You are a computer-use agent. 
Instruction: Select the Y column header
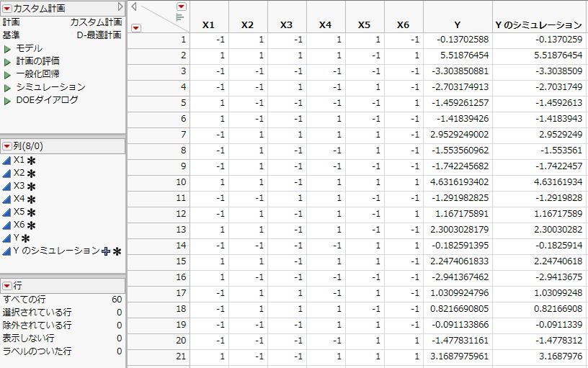pyautogui.click(x=458, y=24)
